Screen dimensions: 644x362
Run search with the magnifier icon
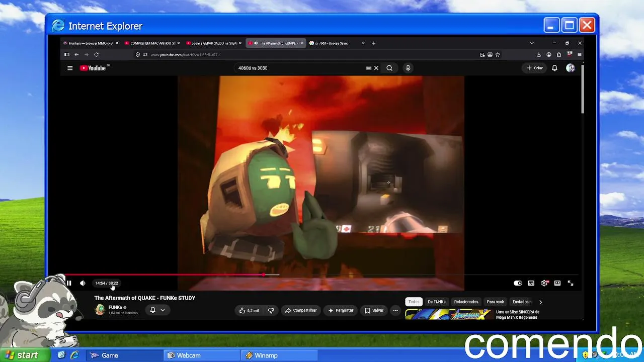coord(389,68)
